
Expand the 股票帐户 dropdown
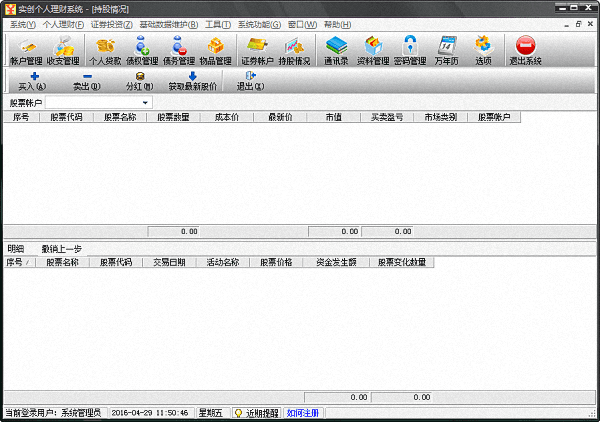point(144,102)
